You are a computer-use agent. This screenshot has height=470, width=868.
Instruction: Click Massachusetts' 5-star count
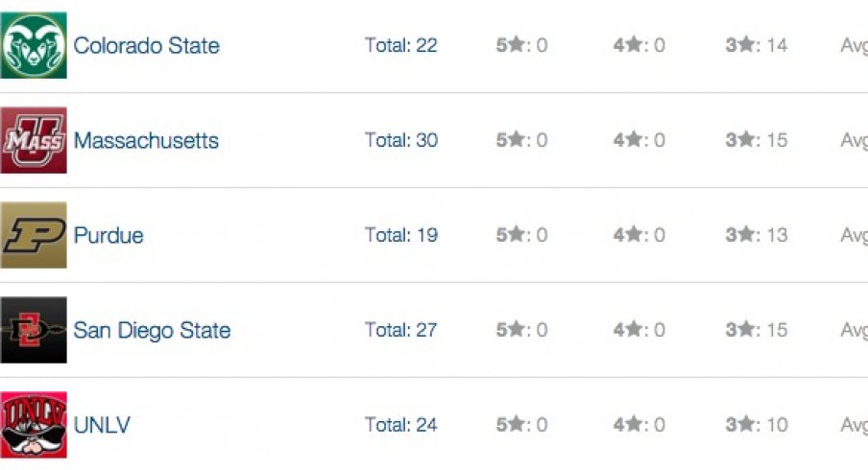coord(521,140)
